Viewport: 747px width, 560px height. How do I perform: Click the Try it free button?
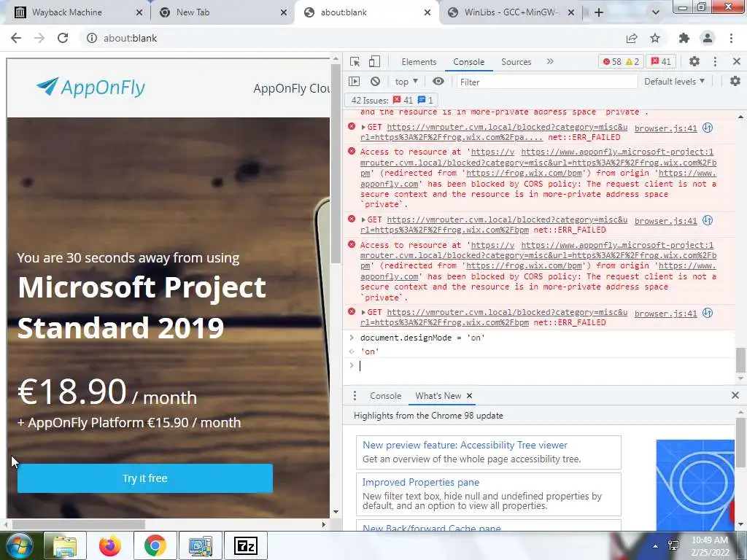pos(145,478)
